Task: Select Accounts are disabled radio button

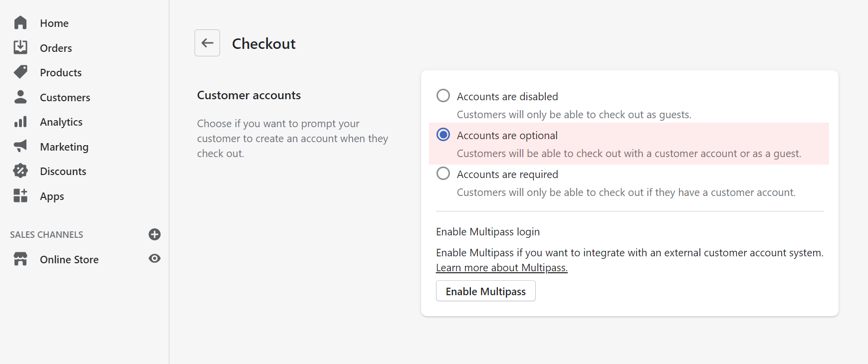Action: coord(443,96)
